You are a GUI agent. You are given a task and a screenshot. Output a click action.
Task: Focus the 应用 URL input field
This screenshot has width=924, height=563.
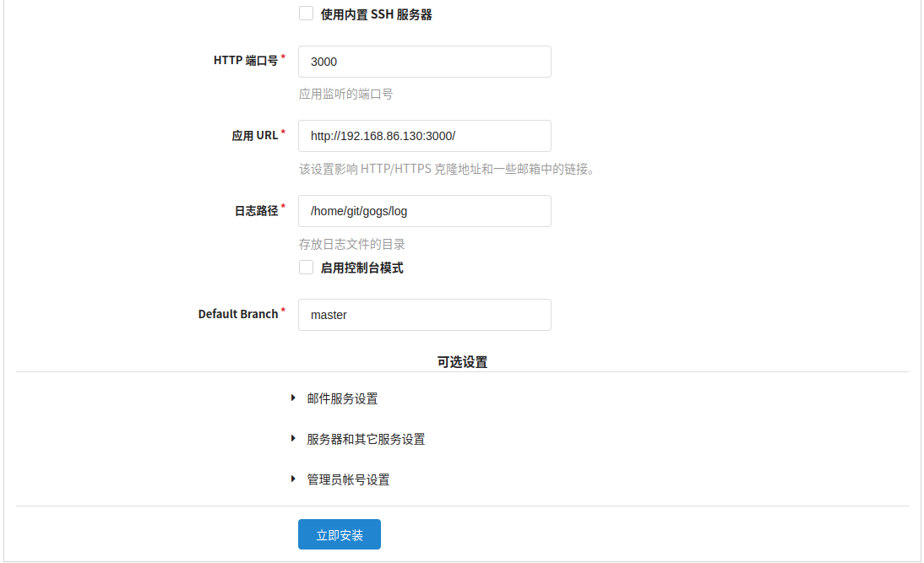point(424,136)
